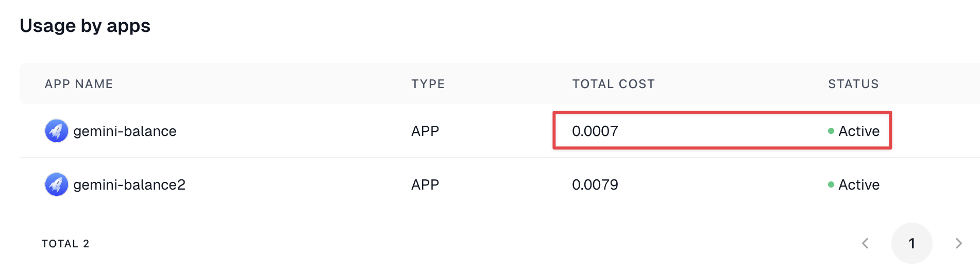Sort by the TYPE column header

point(428,84)
